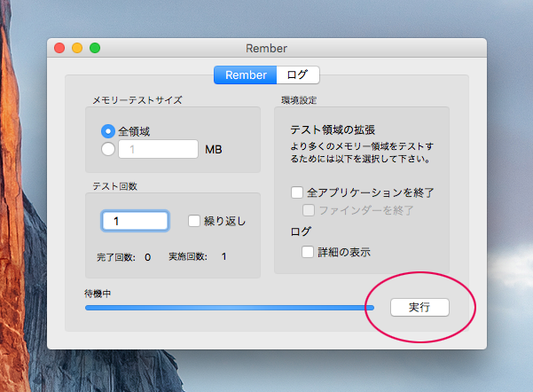Check 全アプリケーションを終了 option
The image size is (533, 392).
click(297, 192)
